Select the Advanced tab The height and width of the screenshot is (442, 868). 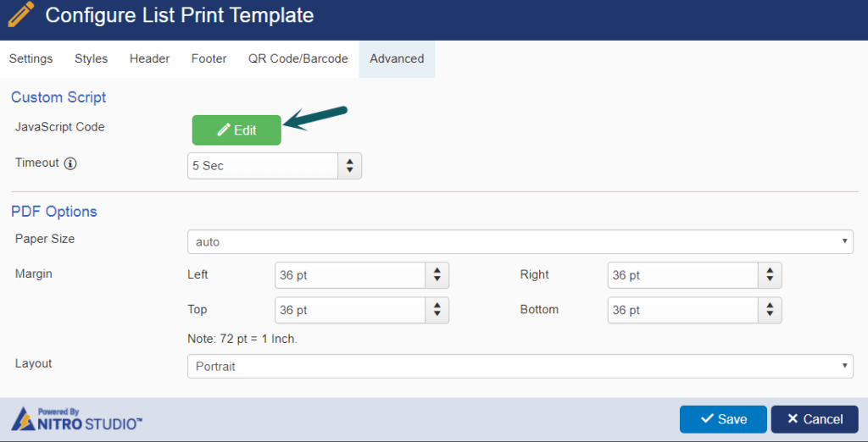pos(397,59)
